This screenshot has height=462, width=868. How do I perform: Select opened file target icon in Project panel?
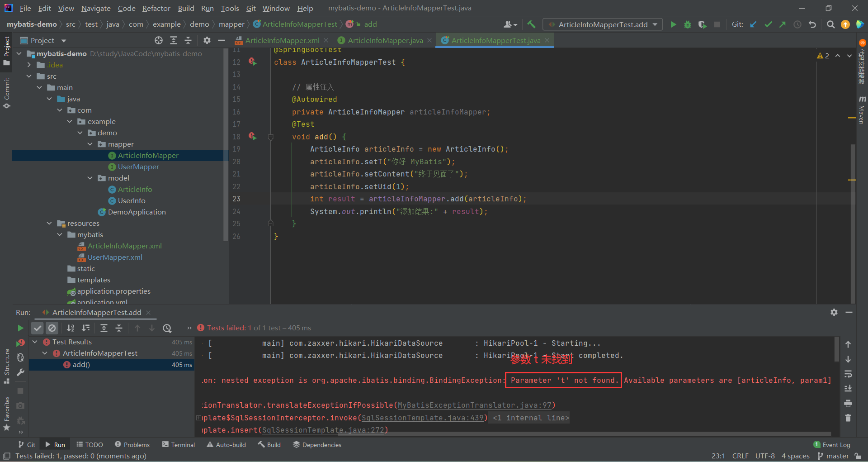pyautogui.click(x=158, y=40)
